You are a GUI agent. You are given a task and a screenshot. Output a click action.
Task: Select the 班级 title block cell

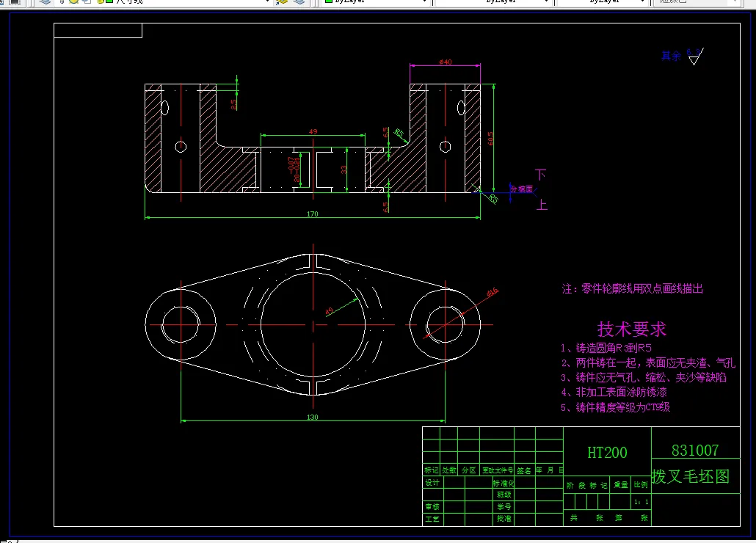point(504,495)
